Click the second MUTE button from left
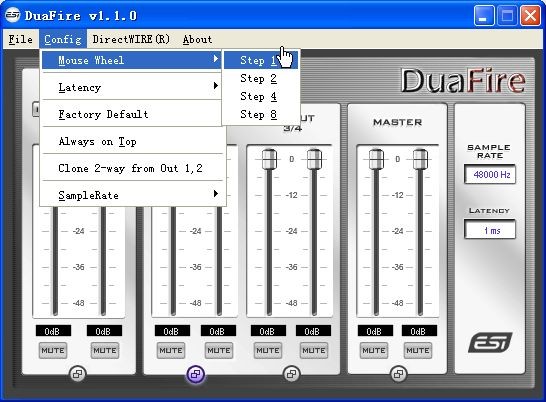This screenshot has height=402, width=546. click(x=105, y=350)
